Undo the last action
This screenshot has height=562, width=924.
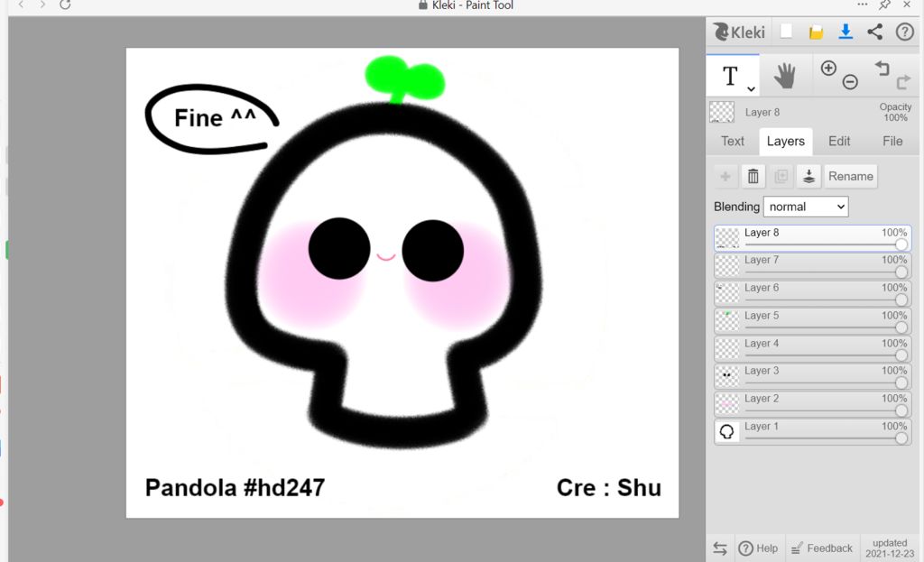point(882,69)
